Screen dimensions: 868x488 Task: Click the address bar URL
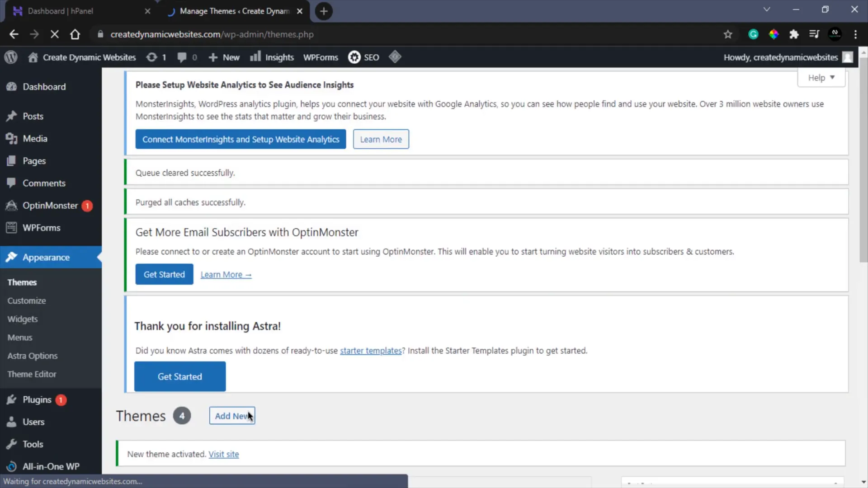click(212, 34)
